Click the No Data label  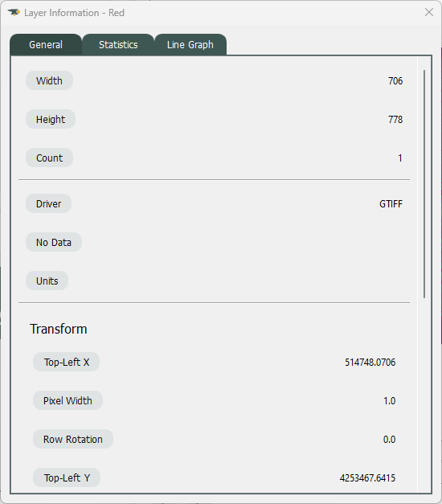tap(54, 243)
